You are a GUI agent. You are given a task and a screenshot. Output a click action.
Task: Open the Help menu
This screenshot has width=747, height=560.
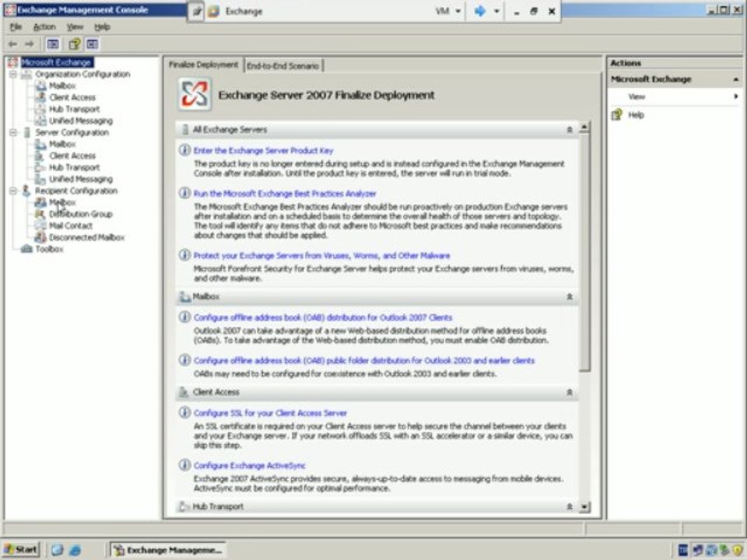pos(102,26)
